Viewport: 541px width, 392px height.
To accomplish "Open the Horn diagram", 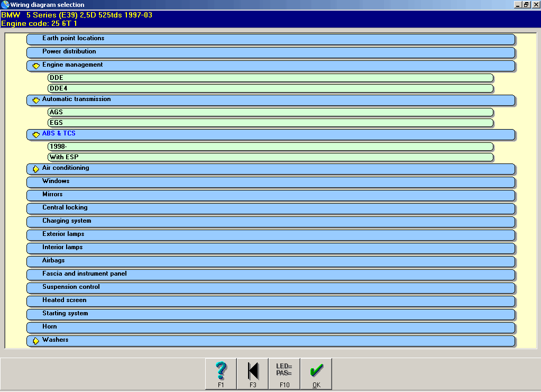I will 271,327.
